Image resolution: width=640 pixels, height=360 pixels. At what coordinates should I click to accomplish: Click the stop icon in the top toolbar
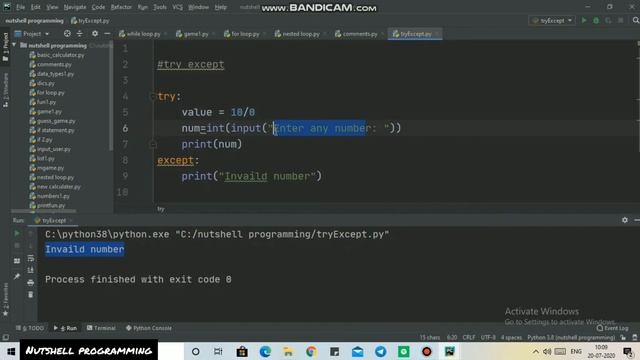click(620, 20)
